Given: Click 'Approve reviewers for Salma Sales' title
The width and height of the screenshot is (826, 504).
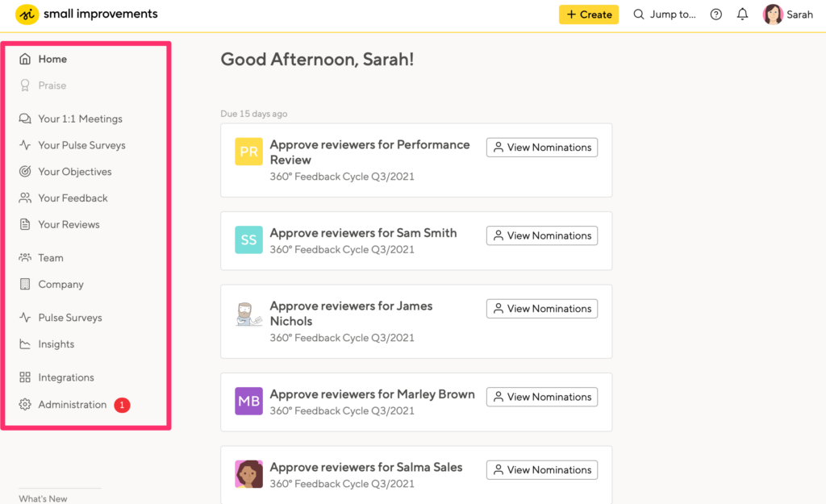Looking at the screenshot, I should coord(366,467).
